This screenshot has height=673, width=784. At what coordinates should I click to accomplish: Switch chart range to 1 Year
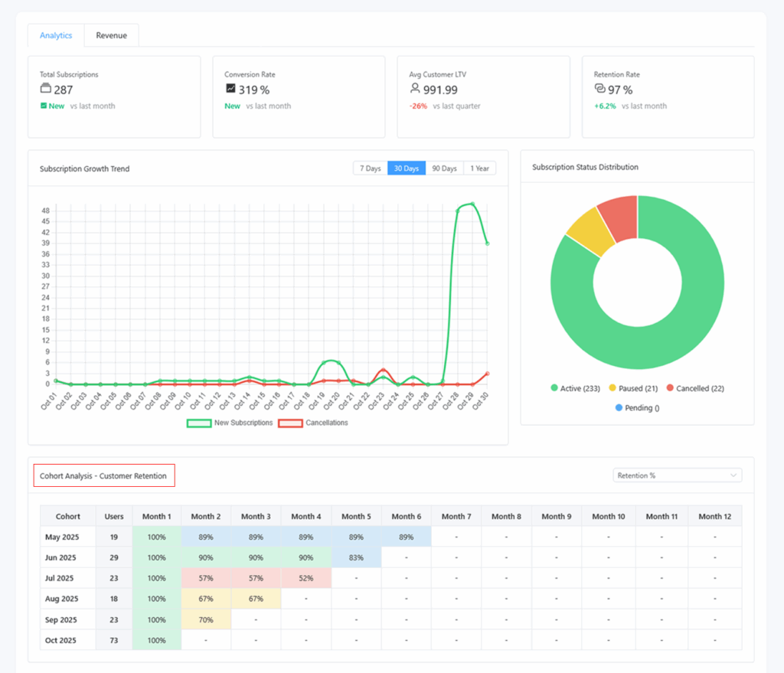pos(480,168)
